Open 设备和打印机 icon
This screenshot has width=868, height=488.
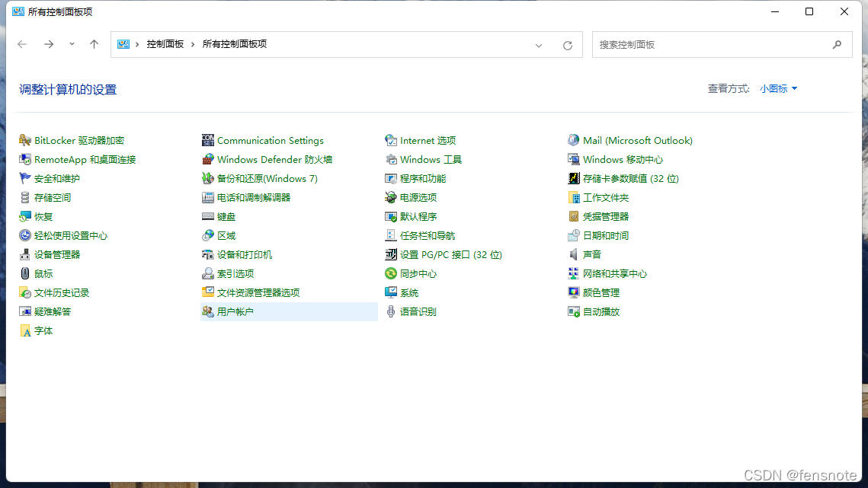click(x=207, y=254)
